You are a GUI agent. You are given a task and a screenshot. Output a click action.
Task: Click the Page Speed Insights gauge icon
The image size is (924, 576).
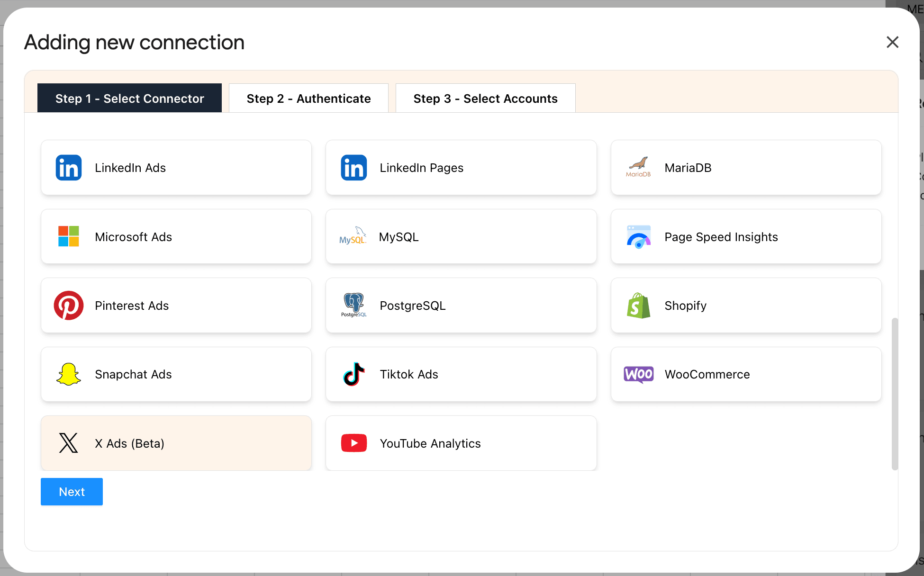coord(638,236)
